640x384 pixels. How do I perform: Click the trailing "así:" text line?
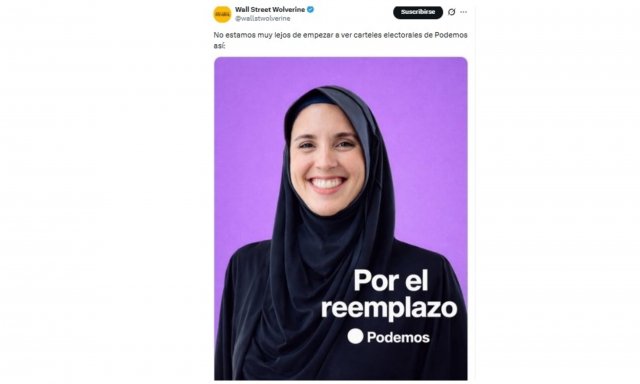pos(219,46)
